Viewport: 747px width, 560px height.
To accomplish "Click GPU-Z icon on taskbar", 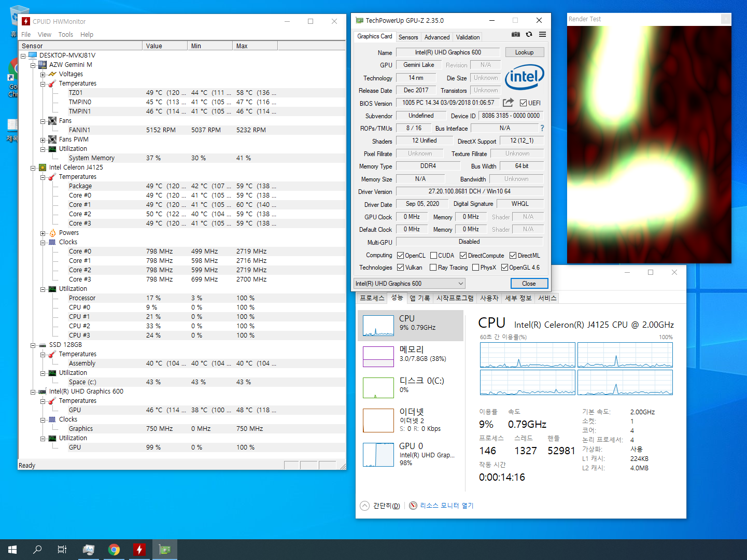I will pos(165,550).
